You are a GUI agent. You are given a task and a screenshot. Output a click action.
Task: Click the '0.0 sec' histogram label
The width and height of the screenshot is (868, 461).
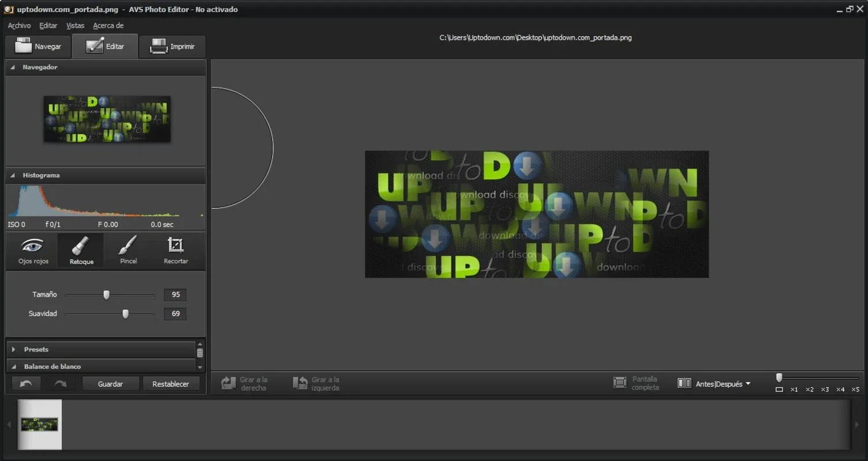pyautogui.click(x=162, y=225)
